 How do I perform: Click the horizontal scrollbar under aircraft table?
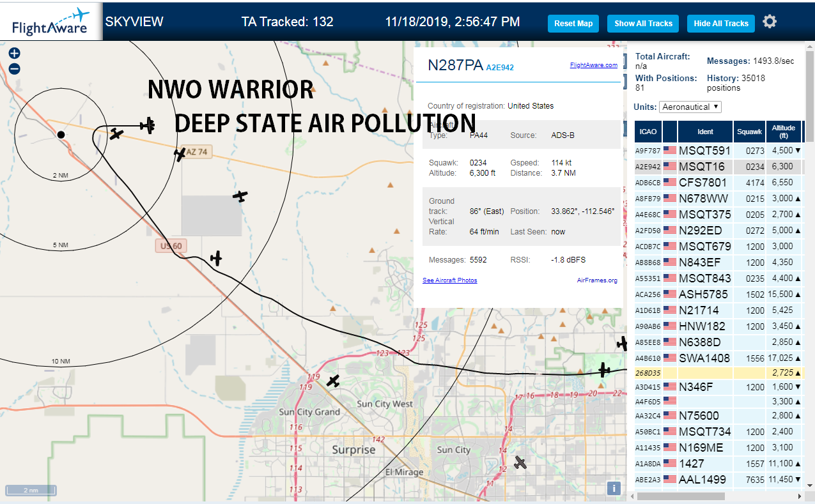tap(681, 496)
